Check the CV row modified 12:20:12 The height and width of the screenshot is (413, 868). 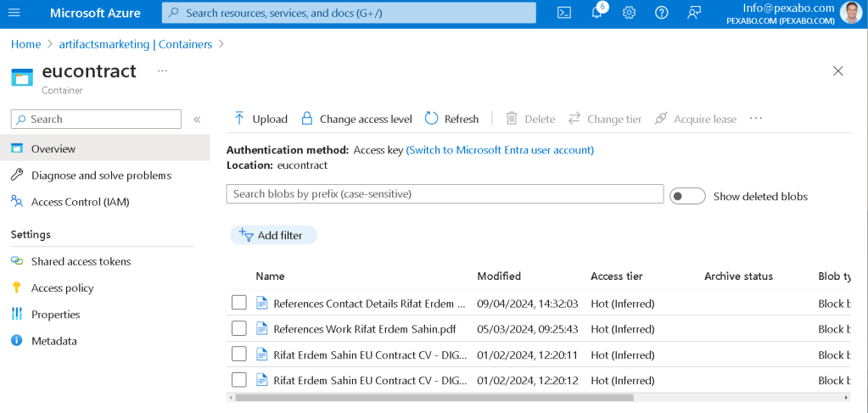(239, 380)
